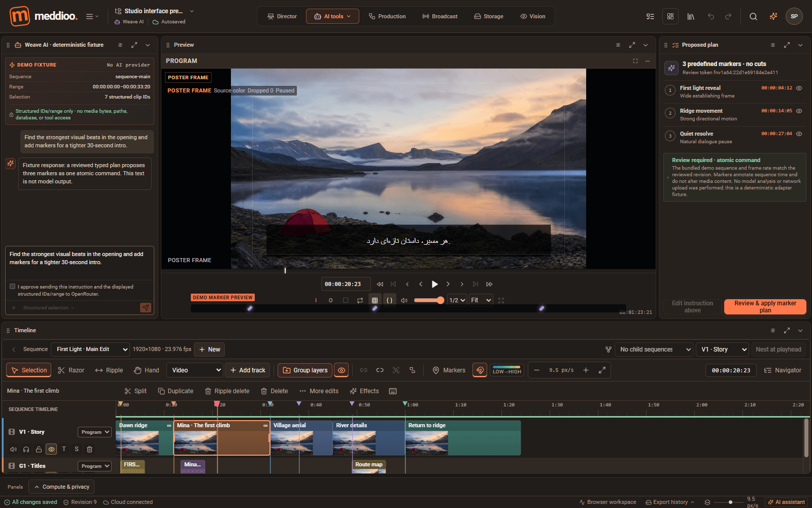Click the Add track button
This screenshot has width=812, height=508.
click(248, 370)
